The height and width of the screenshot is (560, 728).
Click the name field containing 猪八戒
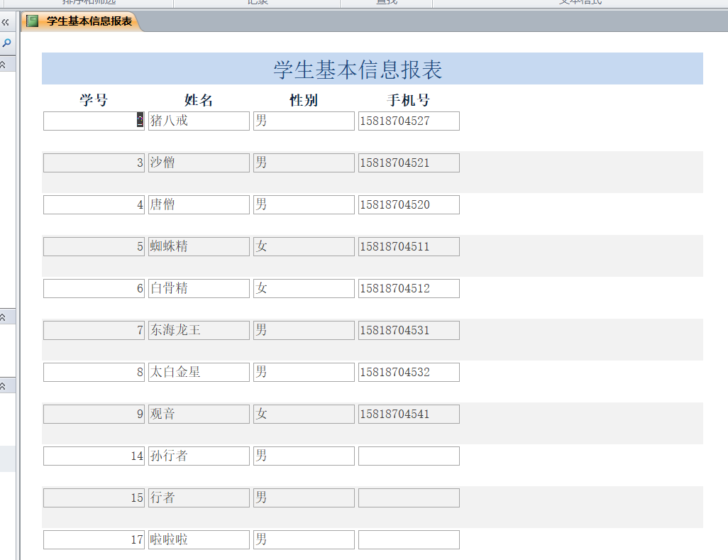point(199,121)
